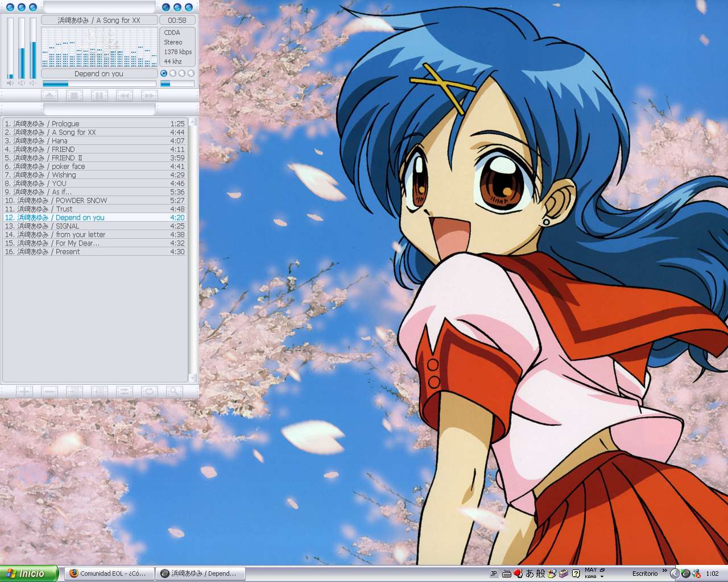Viewport: 728px width, 582px height.
Task: Click the rightmost vertical level slider
Action: point(33,48)
